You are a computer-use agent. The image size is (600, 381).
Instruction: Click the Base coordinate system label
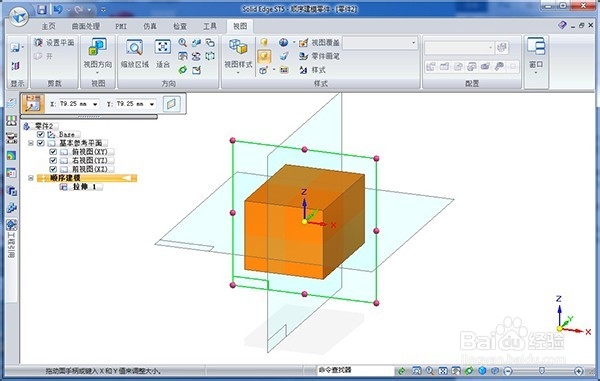pos(67,134)
